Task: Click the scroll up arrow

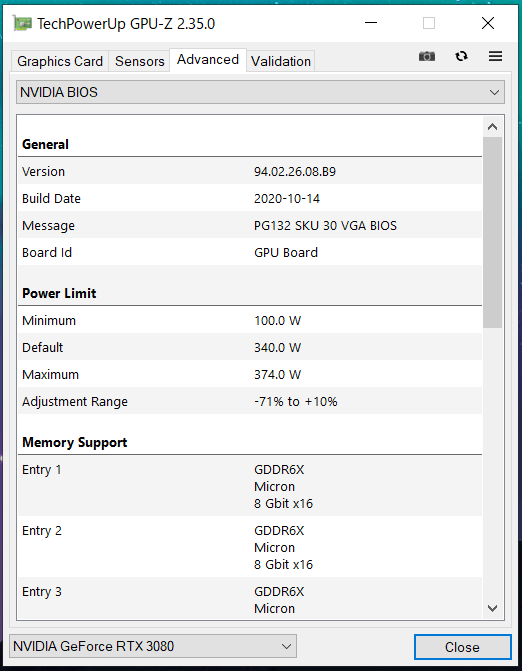Action: click(492, 127)
